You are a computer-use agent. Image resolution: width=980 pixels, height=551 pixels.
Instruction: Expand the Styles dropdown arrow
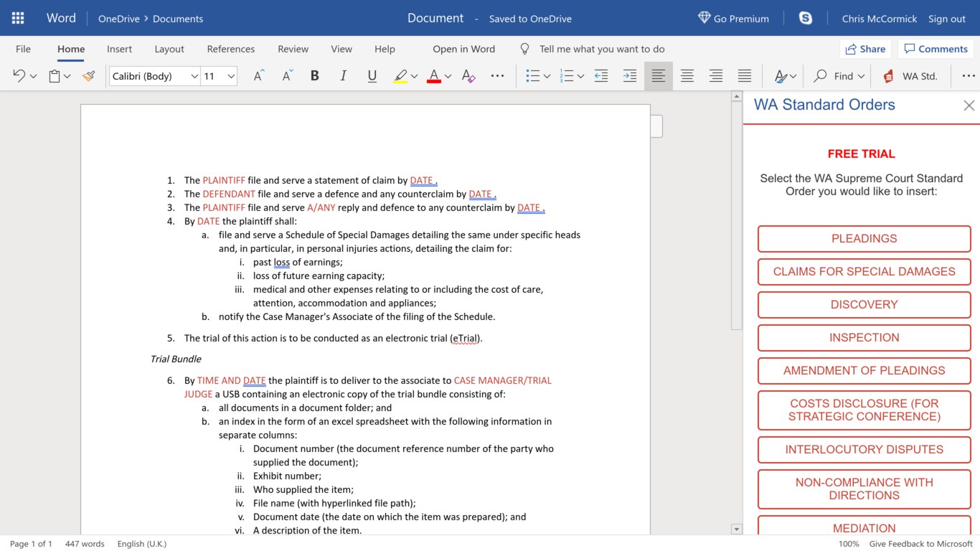point(793,77)
